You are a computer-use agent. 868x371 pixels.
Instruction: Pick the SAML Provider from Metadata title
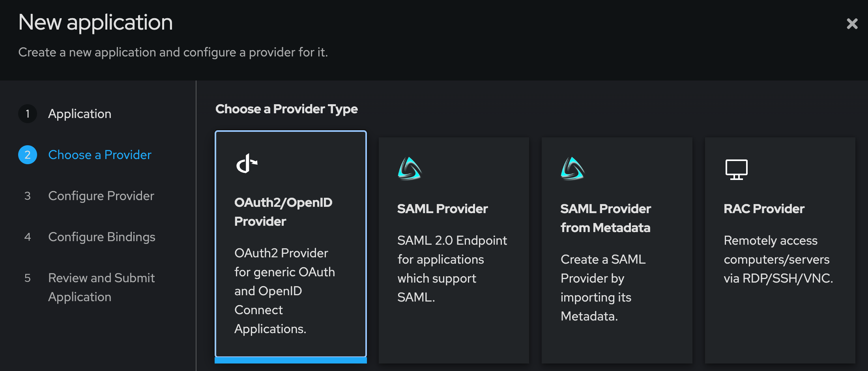606,218
